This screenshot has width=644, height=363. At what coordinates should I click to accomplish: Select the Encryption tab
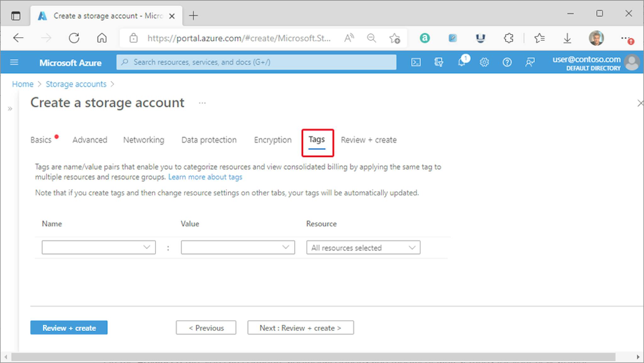point(273,140)
